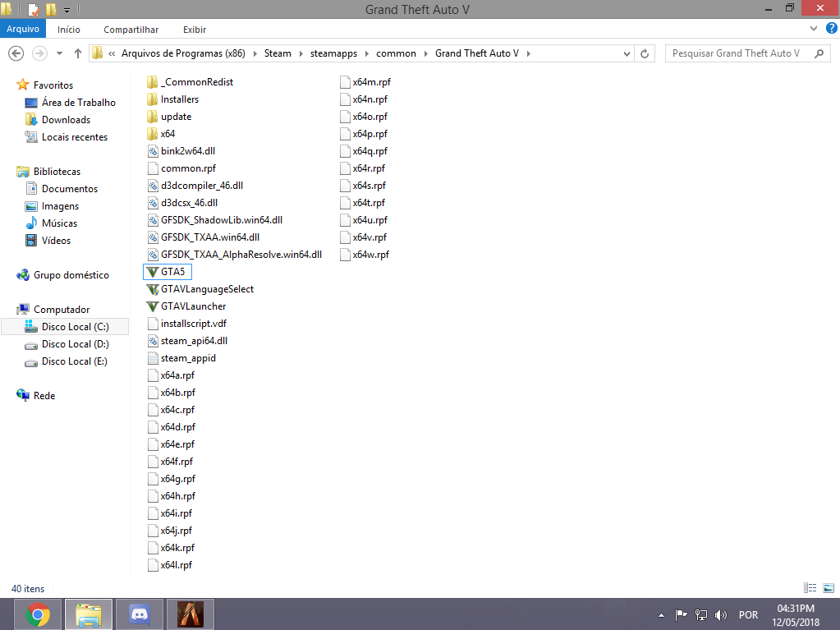Open Locais recentes in the navigation pane
This screenshot has height=630, width=840.
(x=75, y=137)
